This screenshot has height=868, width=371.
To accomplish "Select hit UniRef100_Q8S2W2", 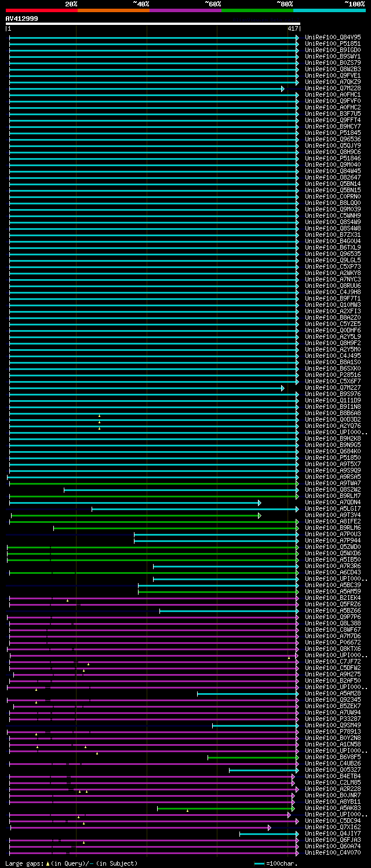I will pyautogui.click(x=332, y=489).
